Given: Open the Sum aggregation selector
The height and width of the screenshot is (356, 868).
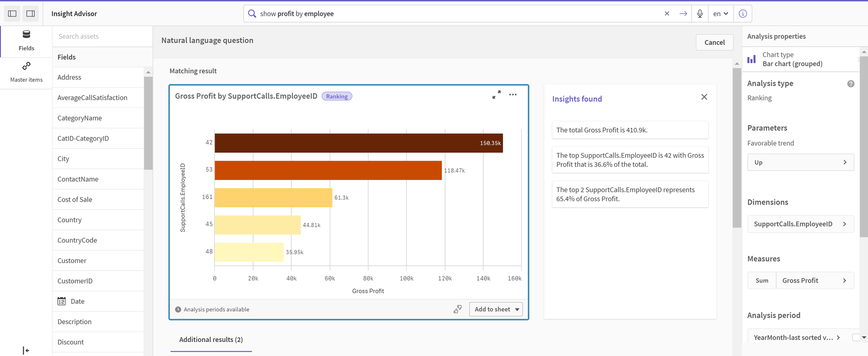Looking at the screenshot, I should [762, 280].
